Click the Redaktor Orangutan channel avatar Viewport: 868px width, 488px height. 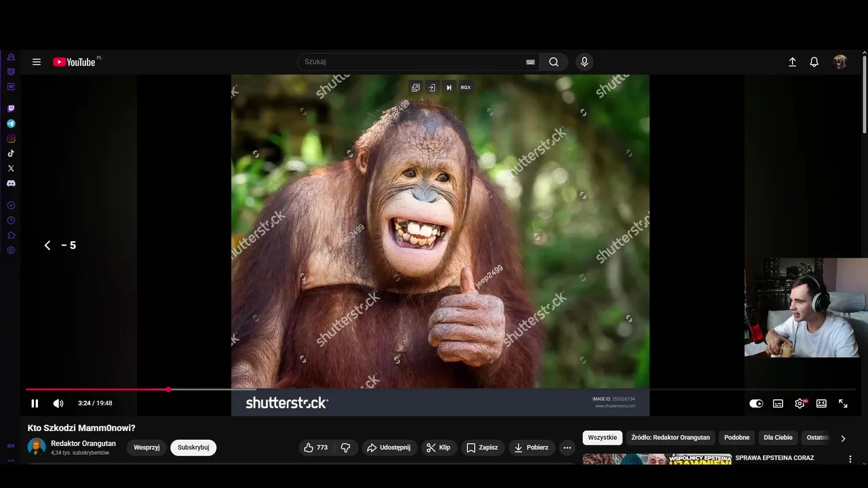coord(37,447)
